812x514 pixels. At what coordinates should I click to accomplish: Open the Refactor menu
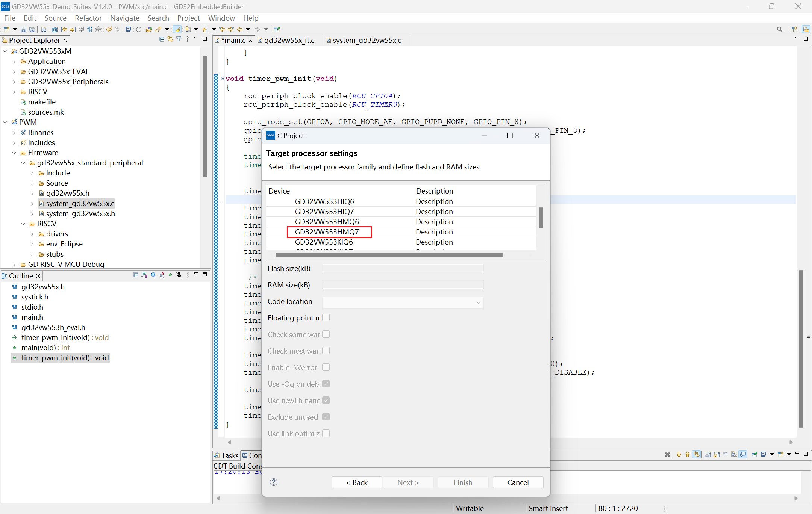pos(88,18)
